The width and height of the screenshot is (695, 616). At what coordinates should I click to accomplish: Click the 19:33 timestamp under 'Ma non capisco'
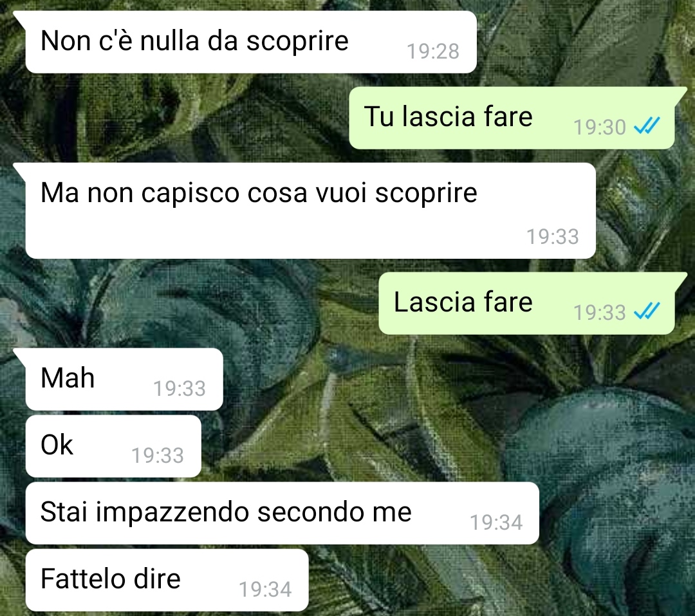click(552, 237)
